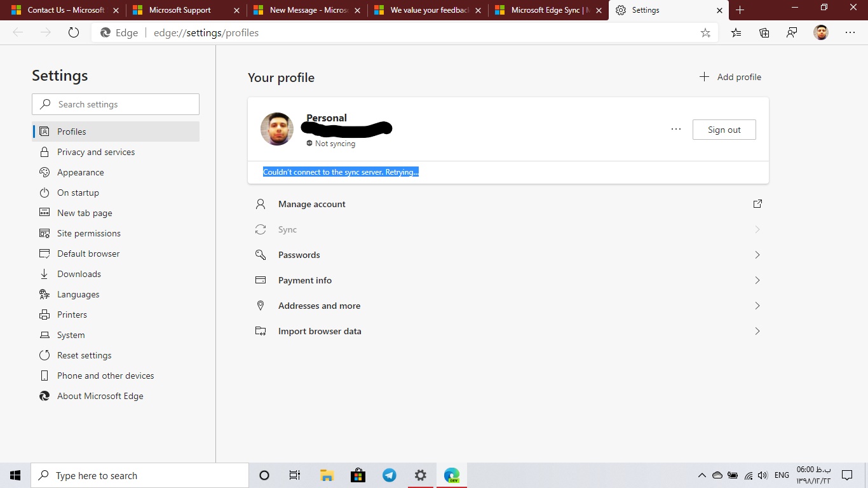Switch to We value your feedback tab
This screenshot has width=868, height=488.
pyautogui.click(x=428, y=10)
